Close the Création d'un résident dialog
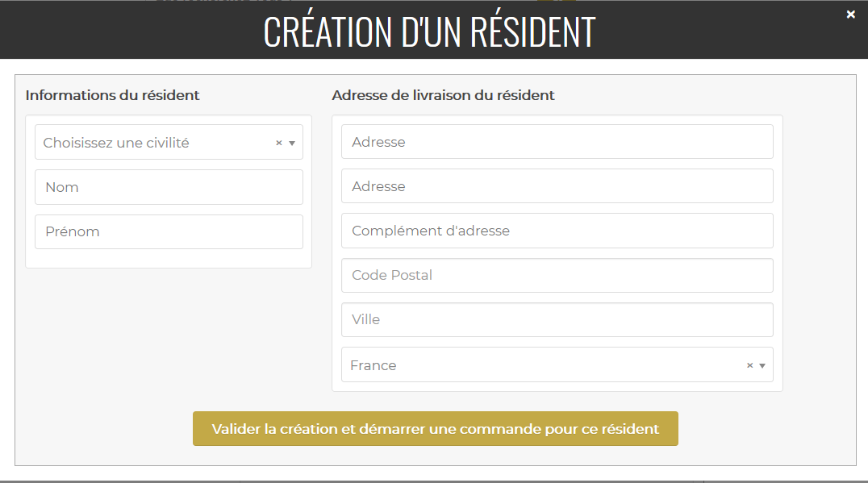 (850, 15)
